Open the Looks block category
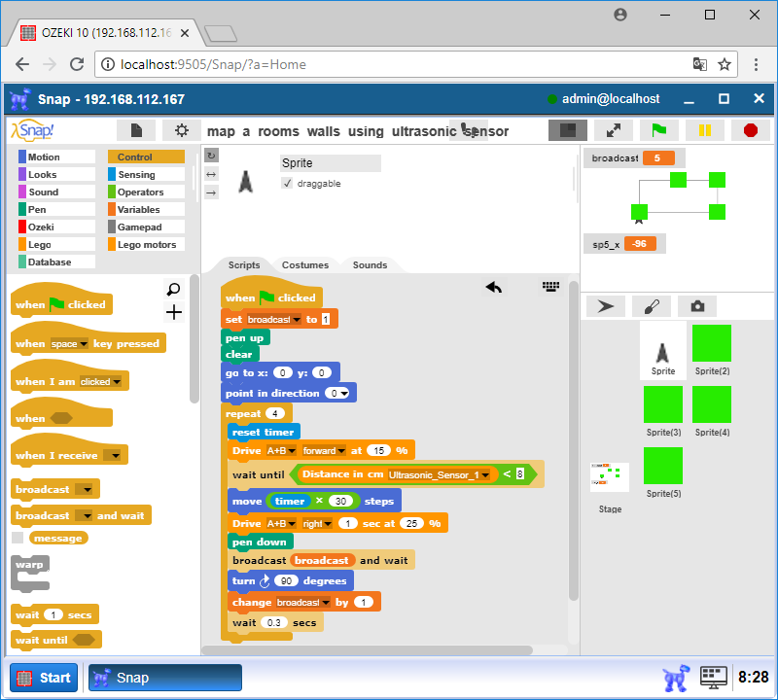Screen dimensions: 778x700 click(x=56, y=175)
